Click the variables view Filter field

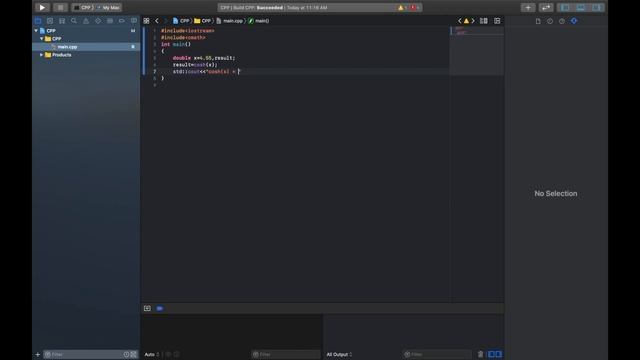coord(285,354)
